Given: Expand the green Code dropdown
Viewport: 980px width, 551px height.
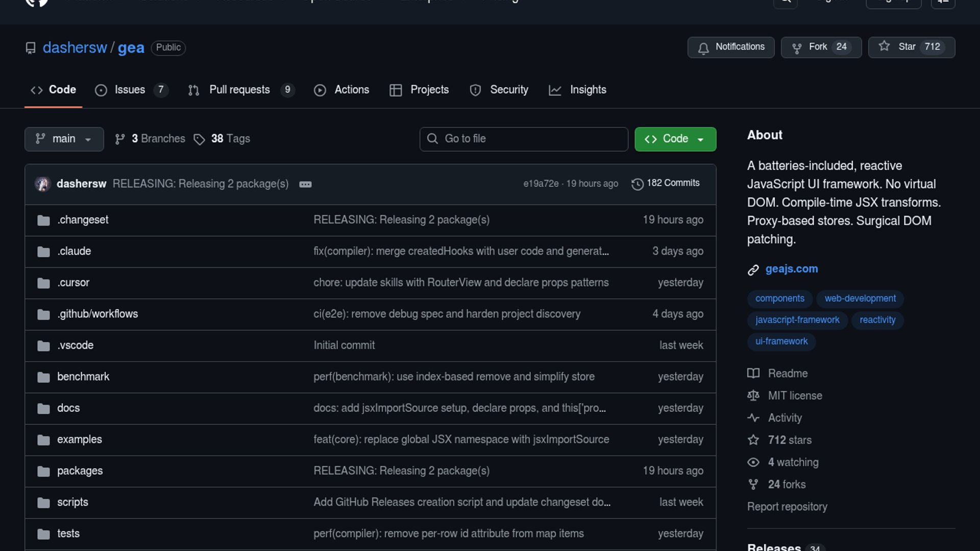Looking at the screenshot, I should tap(675, 139).
